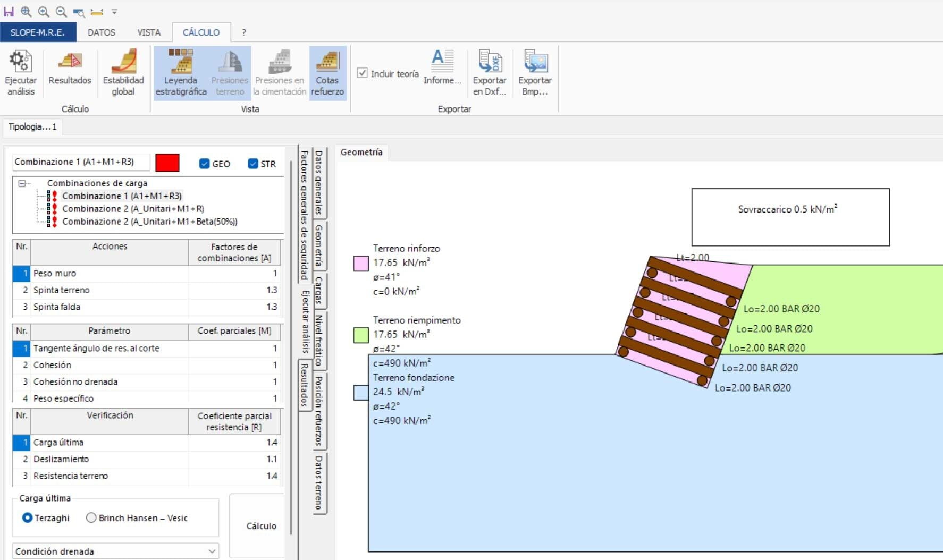The image size is (943, 560).
Task: Switch to the DATOS ribbon tab
Action: tap(101, 32)
